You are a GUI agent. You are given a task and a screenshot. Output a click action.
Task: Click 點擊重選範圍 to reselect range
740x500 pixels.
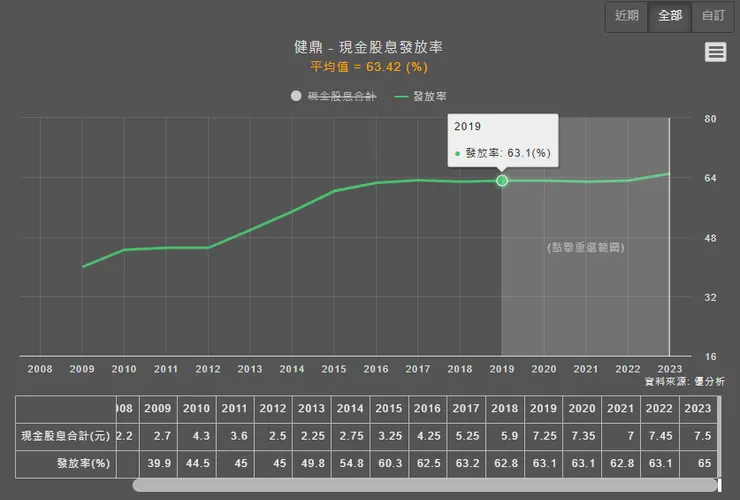(586, 247)
